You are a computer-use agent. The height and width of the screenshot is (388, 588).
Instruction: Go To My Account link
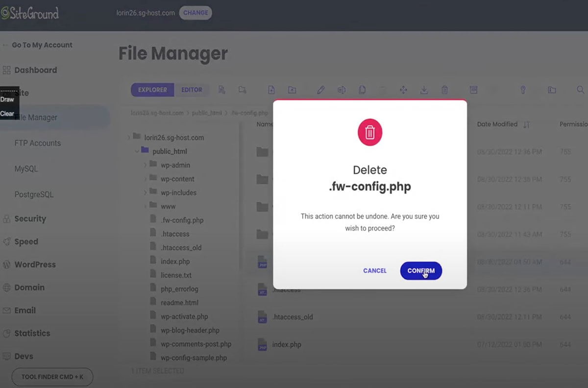click(x=42, y=45)
